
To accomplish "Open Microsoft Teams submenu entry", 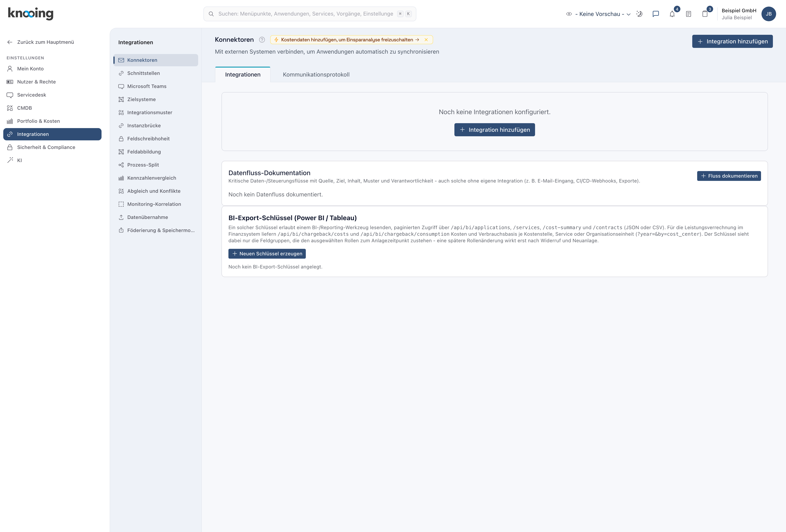I will click(156, 86).
